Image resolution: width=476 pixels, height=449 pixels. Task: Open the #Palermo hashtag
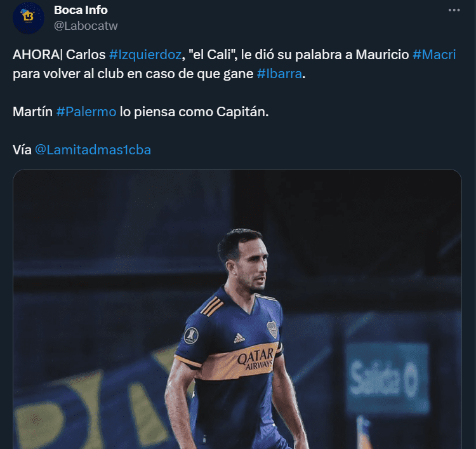[86, 112]
